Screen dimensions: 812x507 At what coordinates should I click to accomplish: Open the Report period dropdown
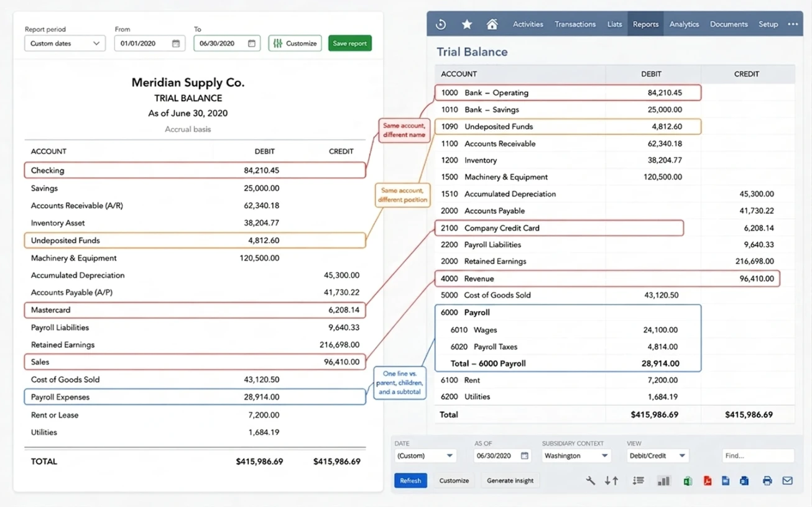point(65,43)
